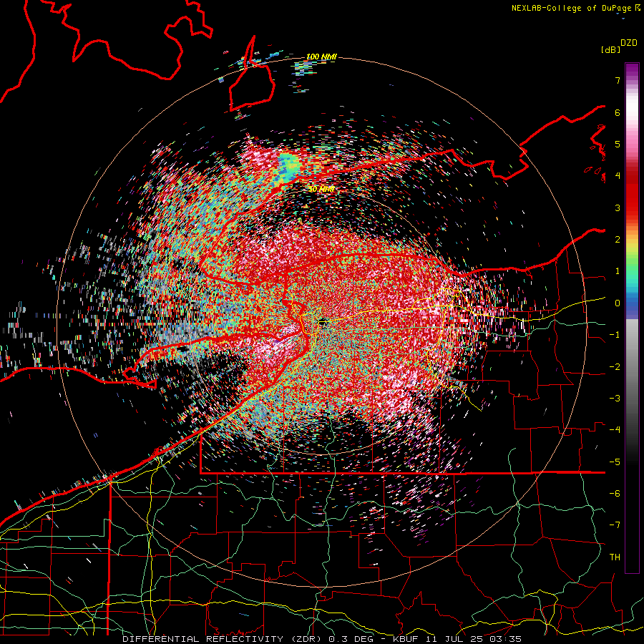Click the -6 tick label on the color scale
The image size is (644, 644).
coord(615,494)
